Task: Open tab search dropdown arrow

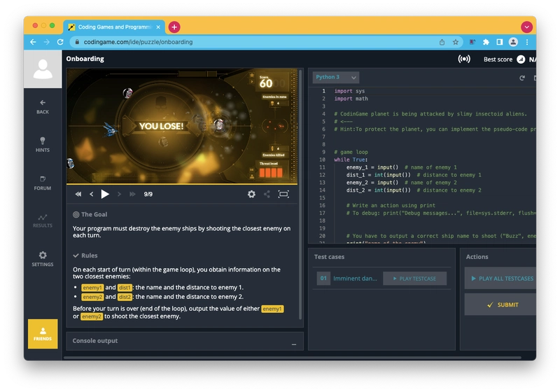Action: (526, 27)
